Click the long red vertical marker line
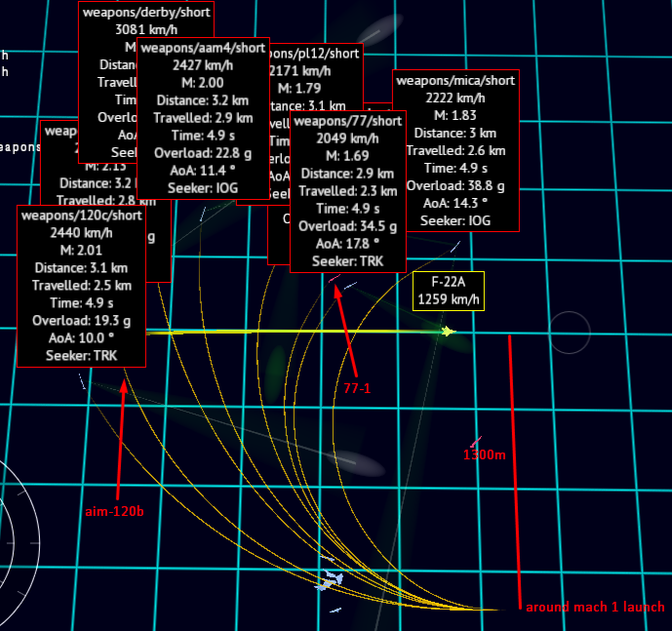 pos(514,468)
